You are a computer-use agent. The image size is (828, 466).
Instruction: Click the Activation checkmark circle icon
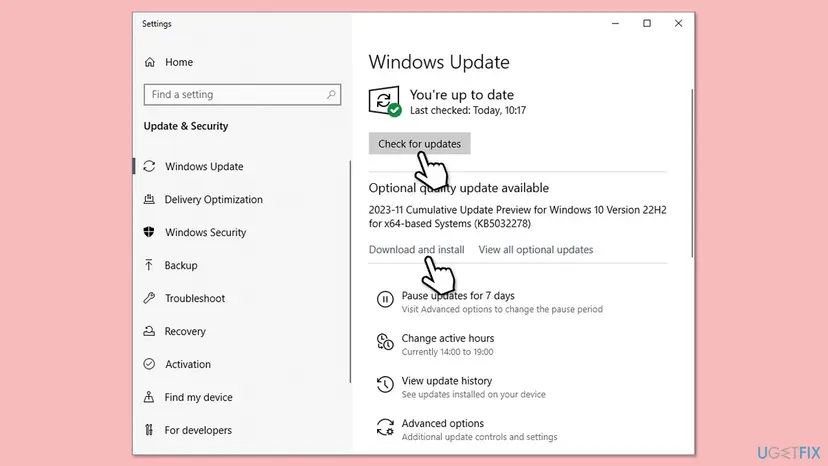(149, 364)
